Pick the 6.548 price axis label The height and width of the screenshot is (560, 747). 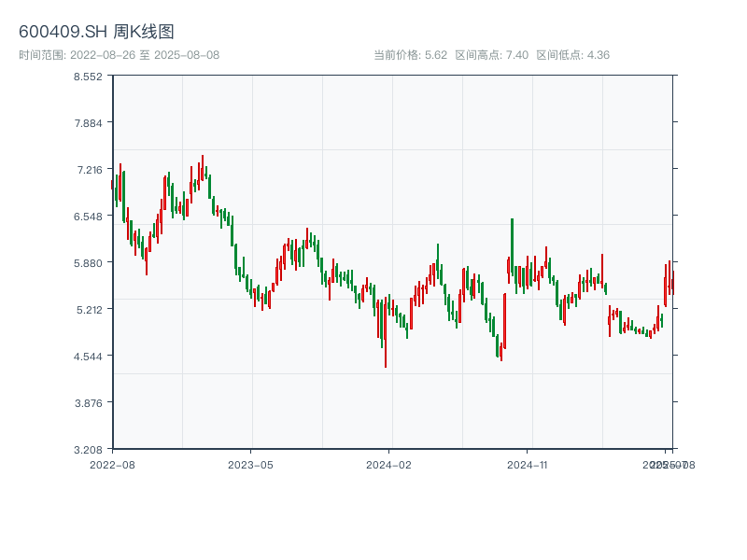coord(89,217)
